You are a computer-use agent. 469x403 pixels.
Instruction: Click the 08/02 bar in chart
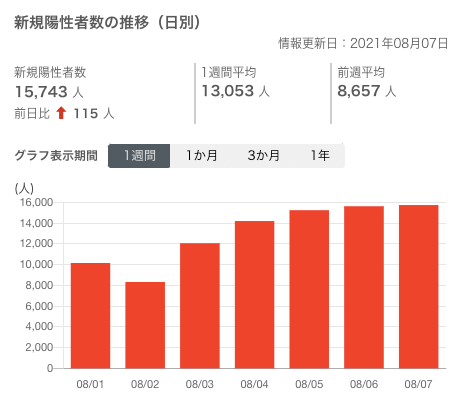click(x=145, y=325)
